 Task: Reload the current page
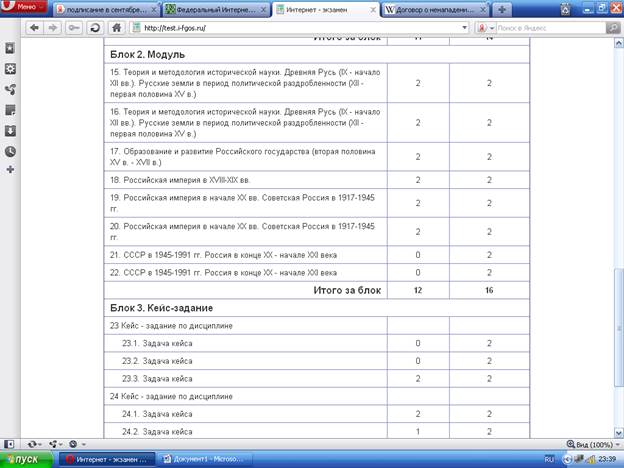95,28
